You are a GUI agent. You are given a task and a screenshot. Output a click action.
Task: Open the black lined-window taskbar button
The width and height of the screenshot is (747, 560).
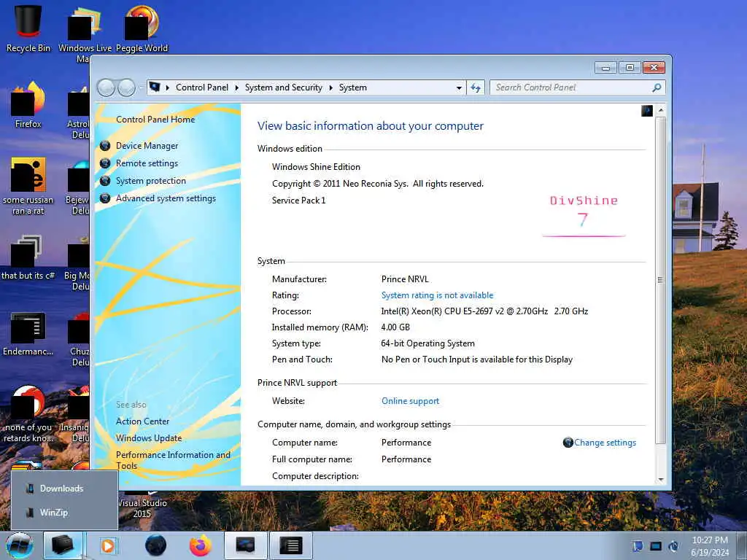coord(290,545)
